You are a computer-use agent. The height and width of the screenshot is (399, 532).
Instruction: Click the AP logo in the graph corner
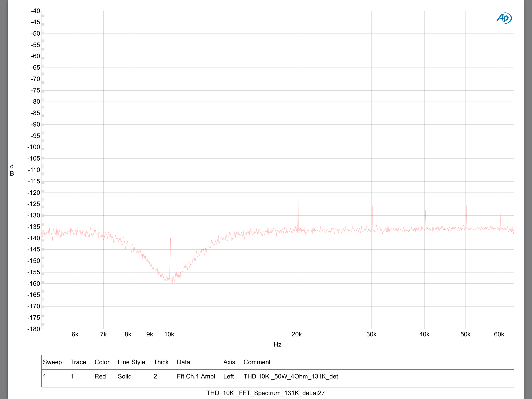tap(504, 18)
